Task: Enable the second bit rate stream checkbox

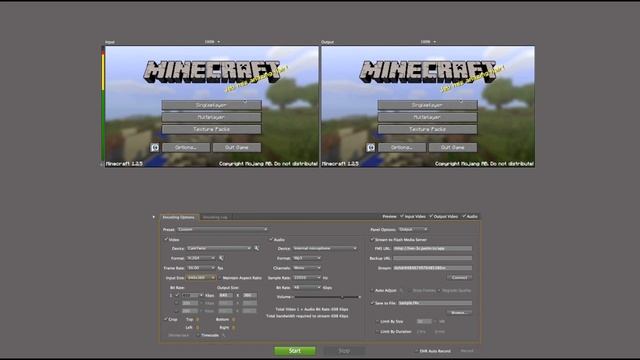Action: click(177, 303)
